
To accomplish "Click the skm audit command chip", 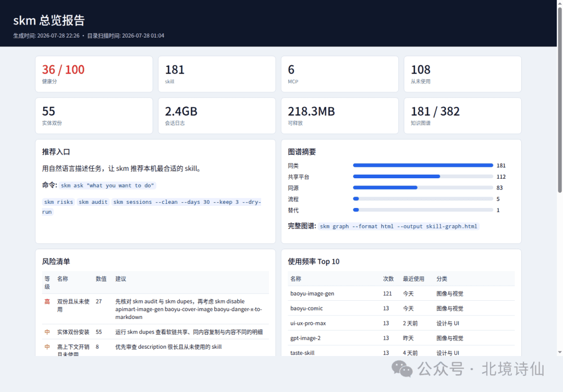I will 93,202.
